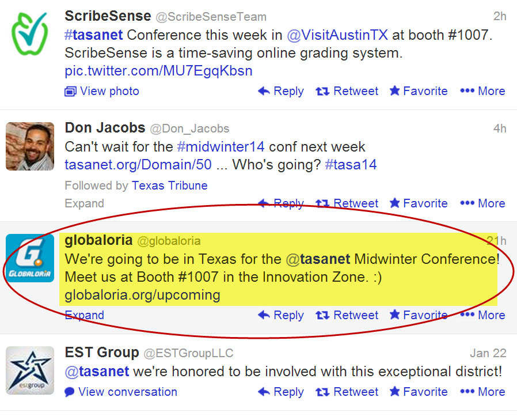Favorite the EST Group tweet
The image size is (517, 420).
click(x=419, y=392)
